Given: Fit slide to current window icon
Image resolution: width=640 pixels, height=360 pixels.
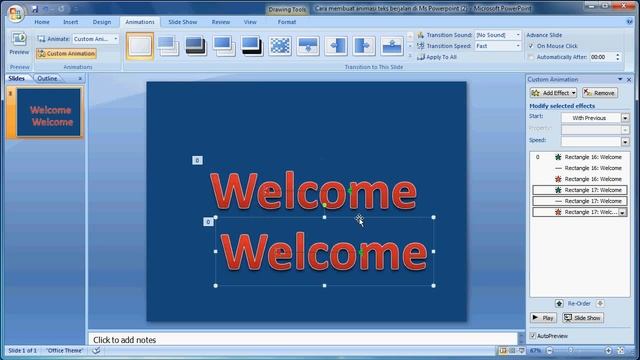Looking at the screenshot, I should 621,351.
